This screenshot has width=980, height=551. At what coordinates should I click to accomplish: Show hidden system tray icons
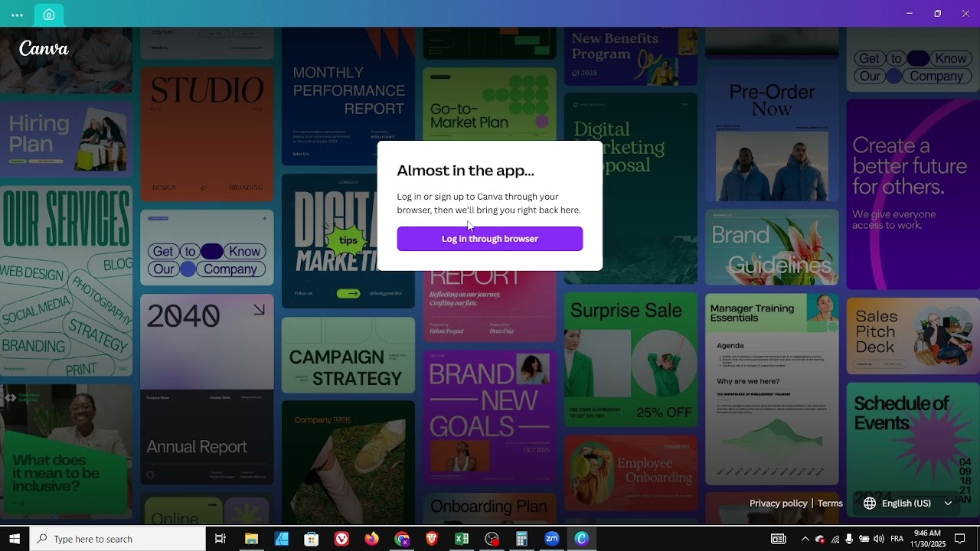tap(805, 539)
